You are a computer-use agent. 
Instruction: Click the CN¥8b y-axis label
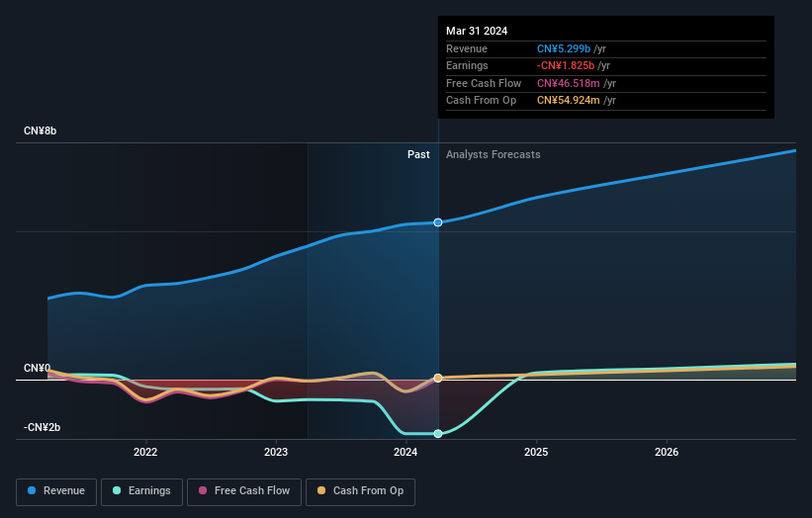coord(40,130)
